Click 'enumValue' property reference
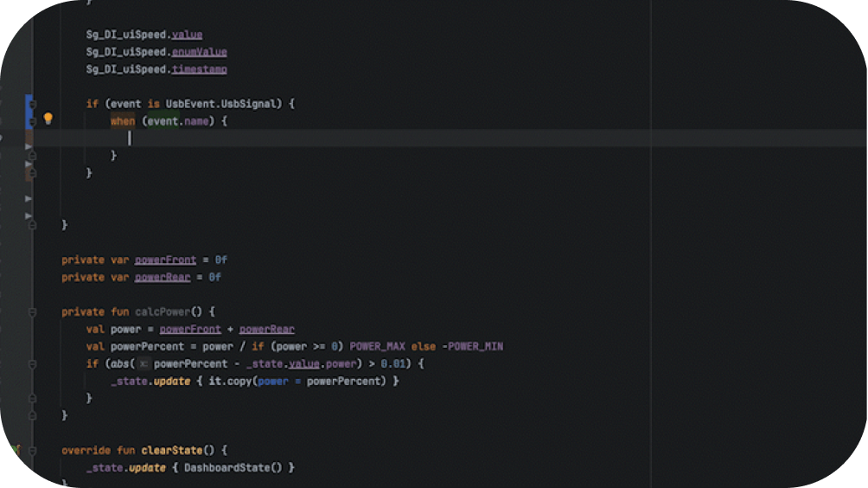 point(199,52)
